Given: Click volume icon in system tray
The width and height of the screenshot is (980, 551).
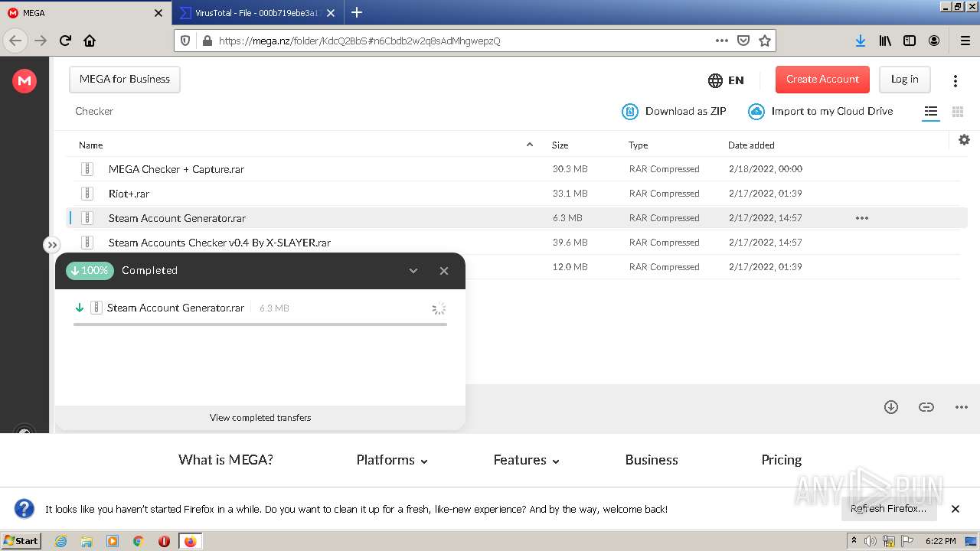Looking at the screenshot, I should (x=871, y=541).
